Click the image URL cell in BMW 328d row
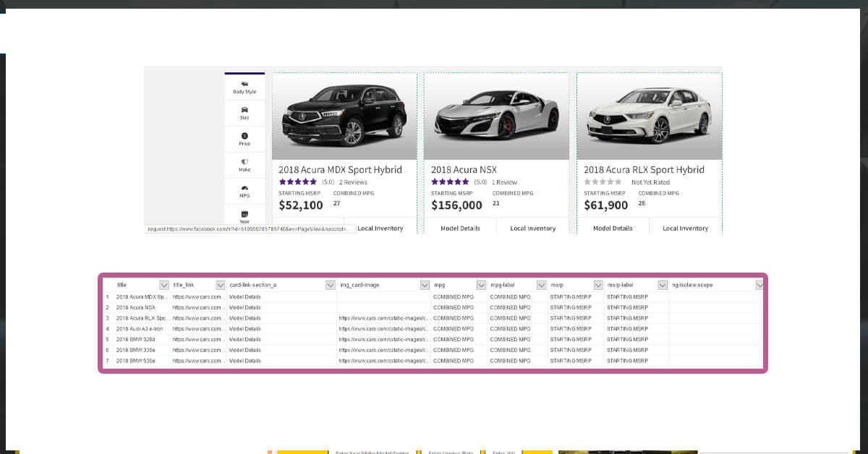 [383, 339]
